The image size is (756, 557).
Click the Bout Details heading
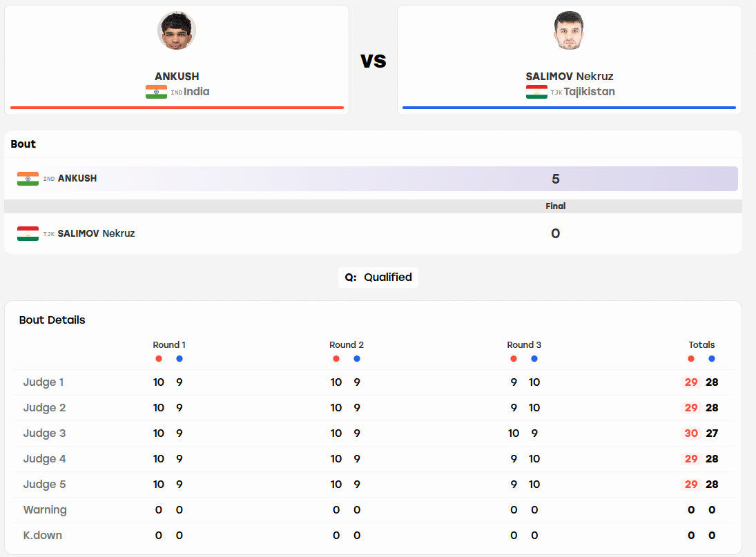point(52,320)
